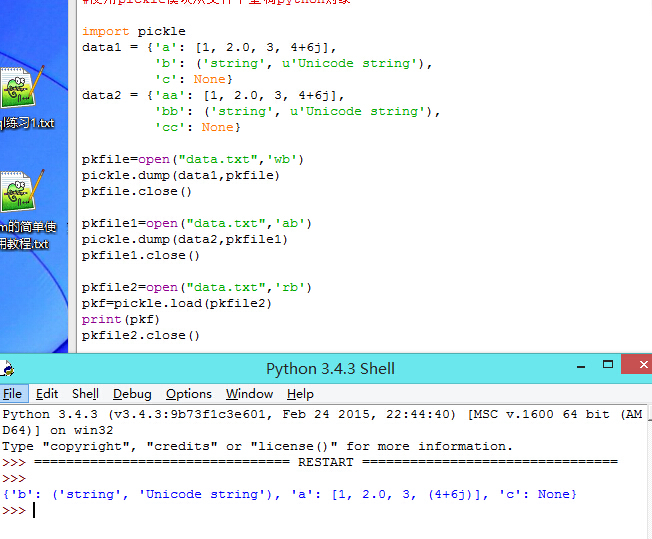The width and height of the screenshot is (652, 539).
Task: Click the pkfile2.close() line in editor
Action: tap(140, 336)
